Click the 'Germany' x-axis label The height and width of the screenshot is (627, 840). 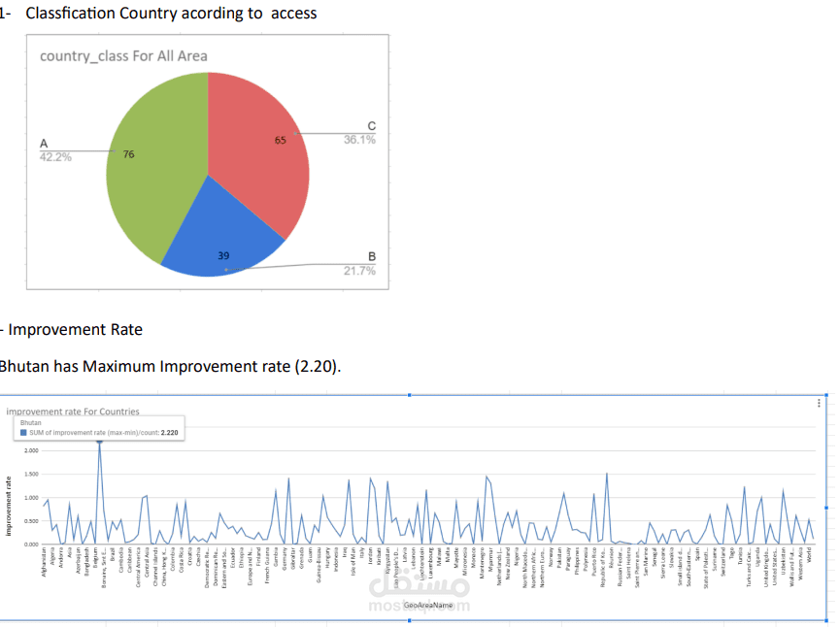[x=285, y=558]
